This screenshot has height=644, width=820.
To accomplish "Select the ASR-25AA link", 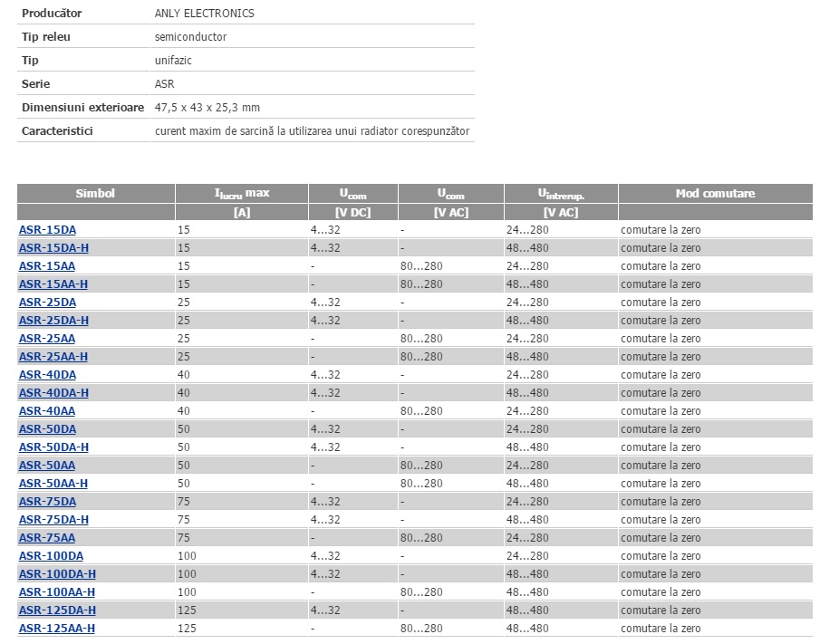I will pyautogui.click(x=47, y=339).
